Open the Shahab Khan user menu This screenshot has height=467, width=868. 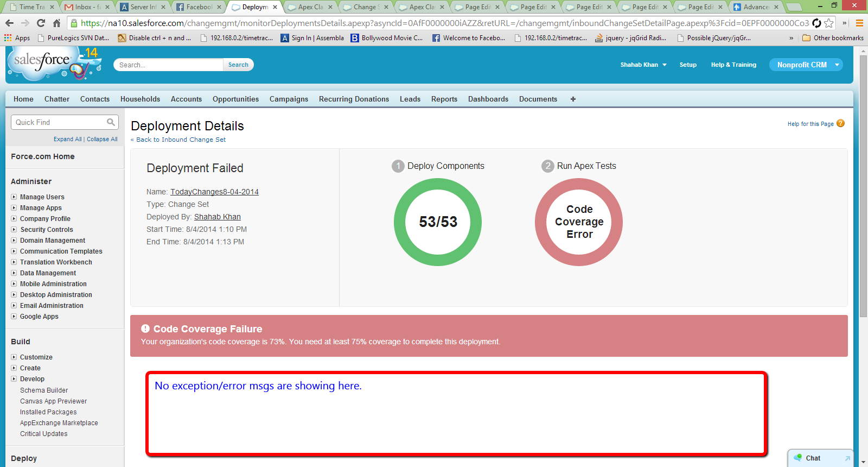coord(643,65)
